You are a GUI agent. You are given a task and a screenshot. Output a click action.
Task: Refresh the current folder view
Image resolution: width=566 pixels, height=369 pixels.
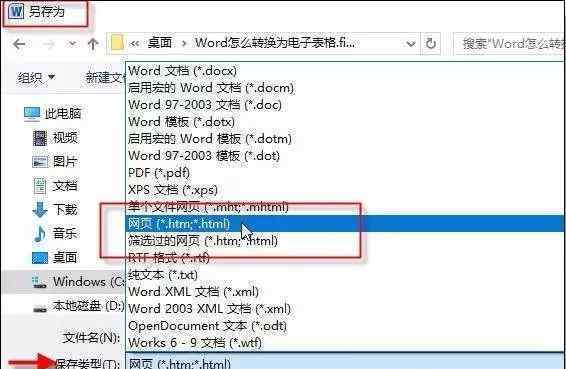point(431,44)
